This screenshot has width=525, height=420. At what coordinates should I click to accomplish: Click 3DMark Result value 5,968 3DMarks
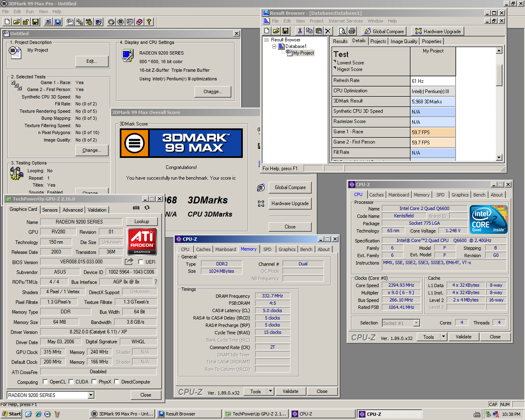tap(433, 101)
